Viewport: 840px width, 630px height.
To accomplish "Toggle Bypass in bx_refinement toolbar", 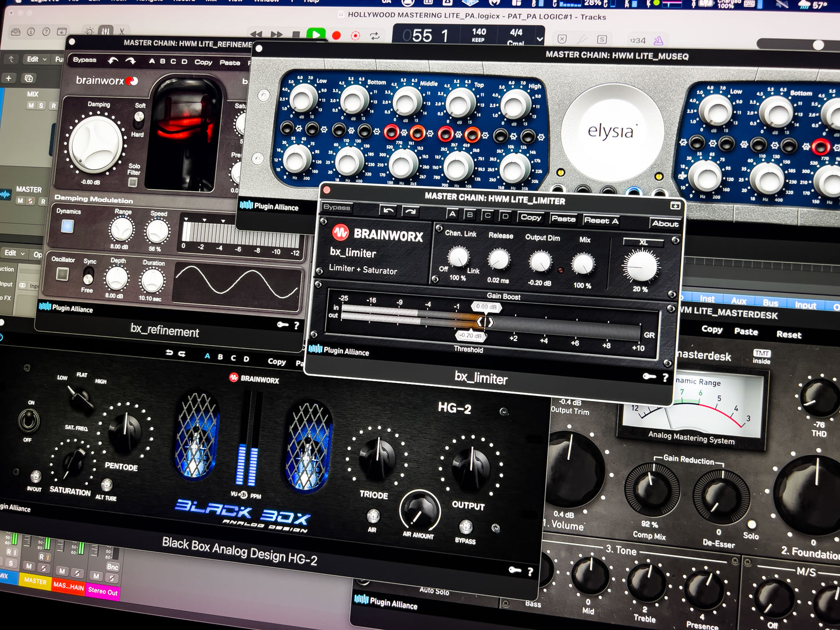I will (x=84, y=60).
